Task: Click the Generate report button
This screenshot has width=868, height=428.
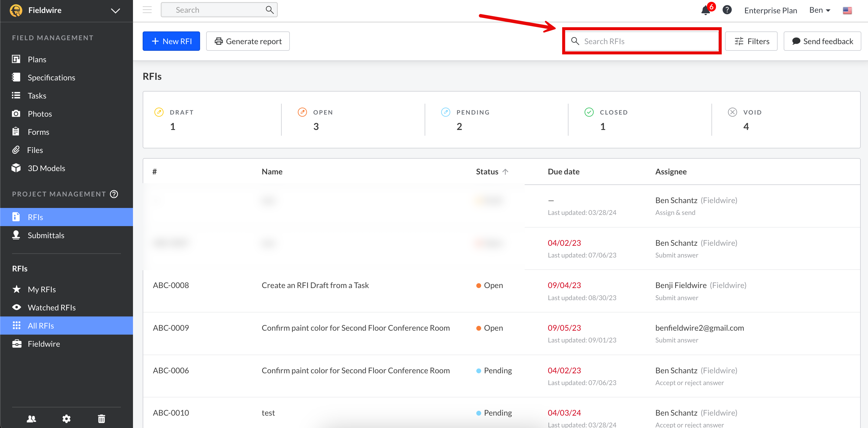Action: pos(248,41)
